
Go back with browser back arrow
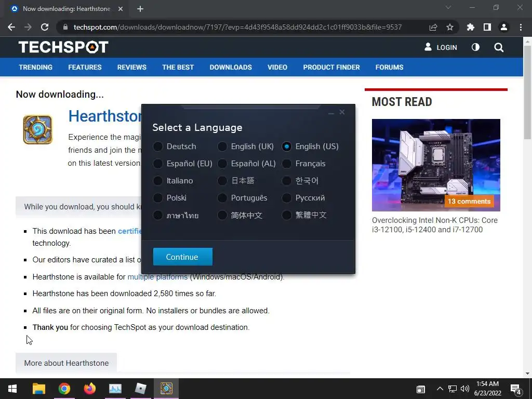(11, 27)
